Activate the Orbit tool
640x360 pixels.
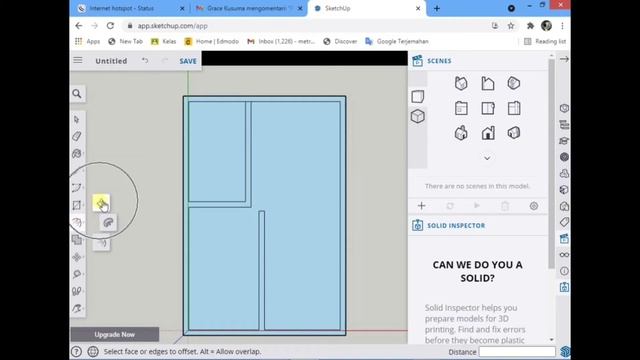pos(77,308)
